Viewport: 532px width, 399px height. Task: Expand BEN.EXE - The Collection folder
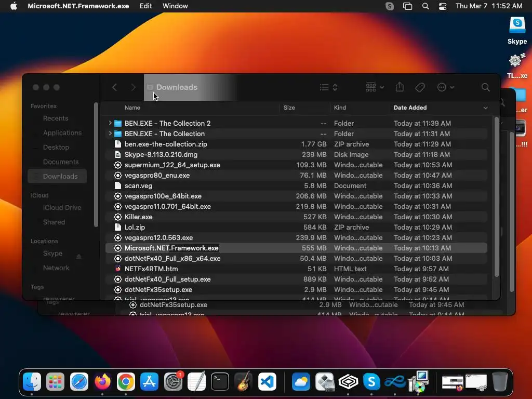click(x=110, y=134)
